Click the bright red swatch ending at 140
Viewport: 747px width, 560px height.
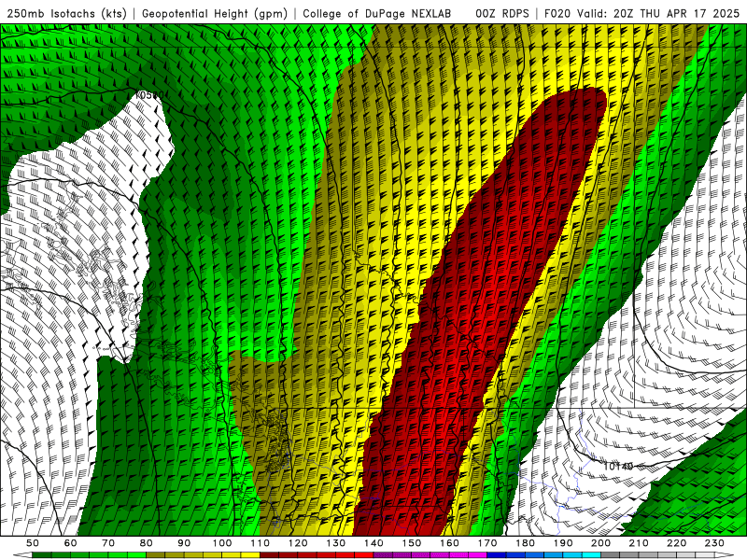pyautogui.click(x=364, y=555)
